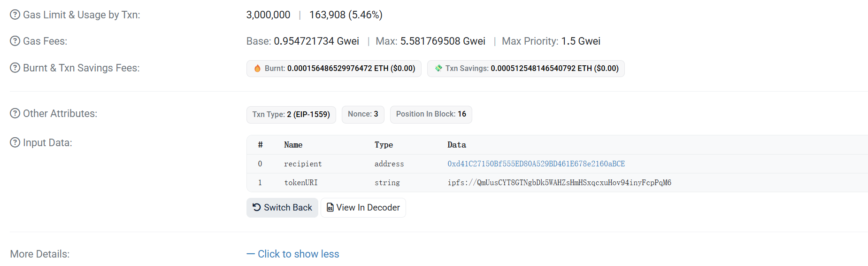
Task: Open recipient address 0xd41C27150Bf555ED80A529BD461E678e2160aBCE
Action: (x=536, y=164)
